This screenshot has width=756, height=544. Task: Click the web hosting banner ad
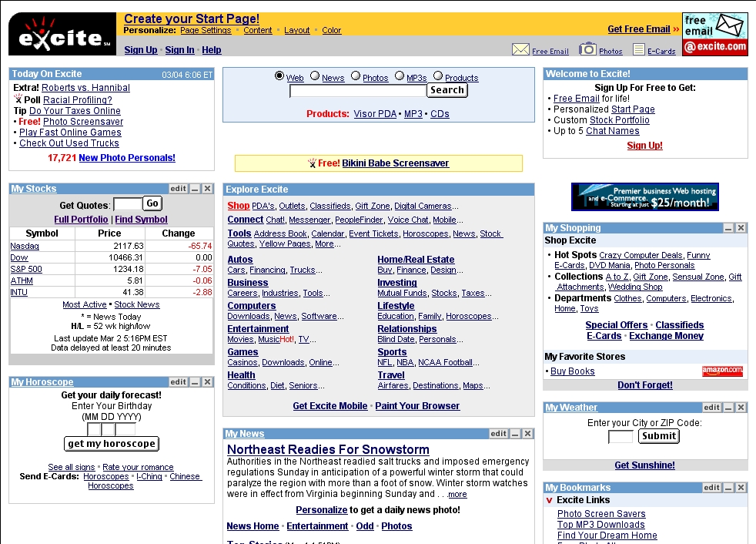click(644, 197)
